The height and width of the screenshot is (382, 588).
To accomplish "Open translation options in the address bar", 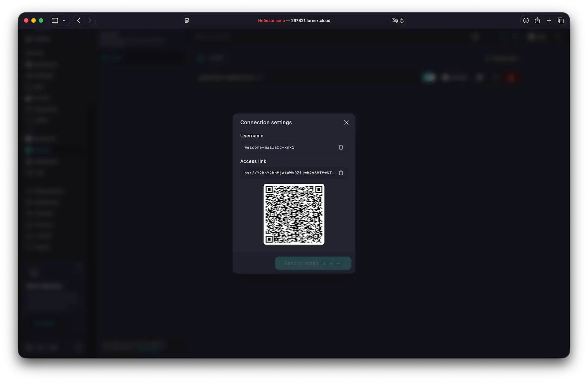I will coord(394,21).
